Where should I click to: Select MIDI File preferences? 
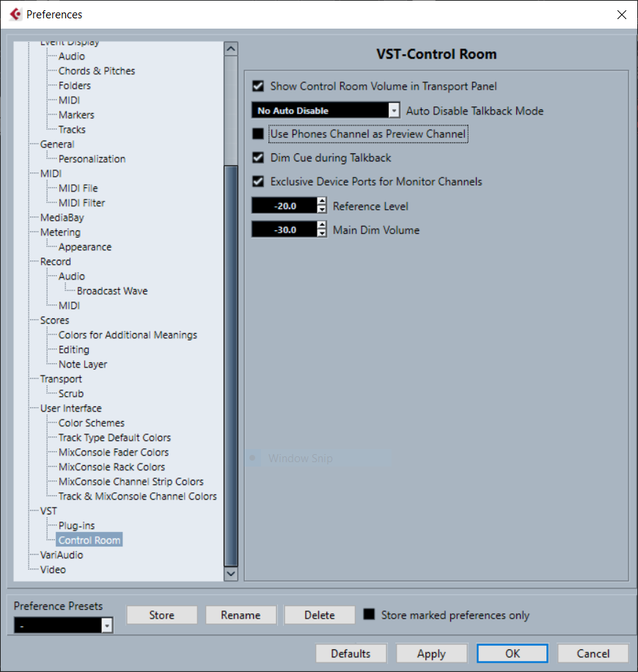pos(78,188)
